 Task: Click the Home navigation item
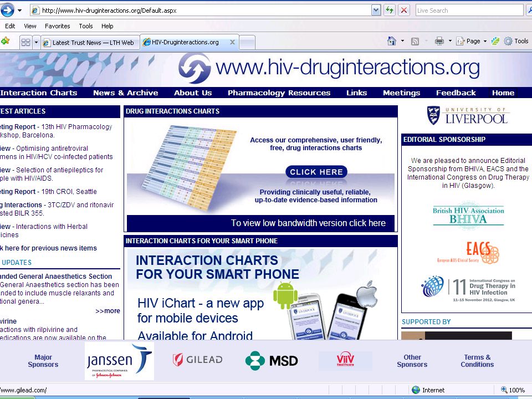[x=503, y=93]
